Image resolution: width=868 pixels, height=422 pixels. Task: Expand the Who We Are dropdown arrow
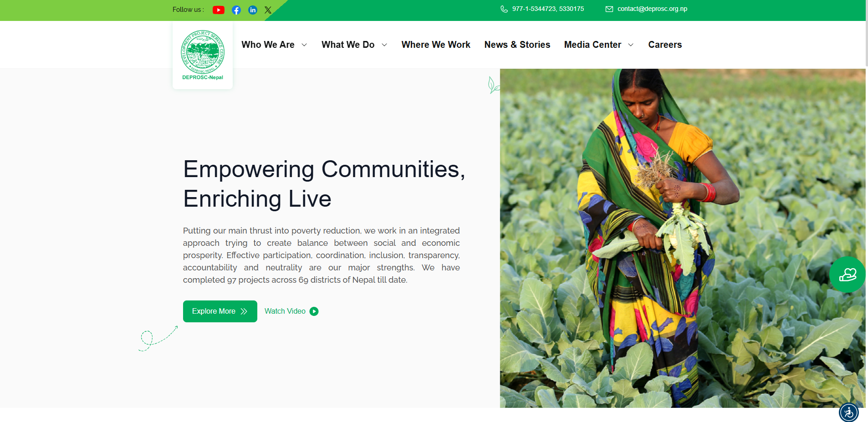(304, 45)
